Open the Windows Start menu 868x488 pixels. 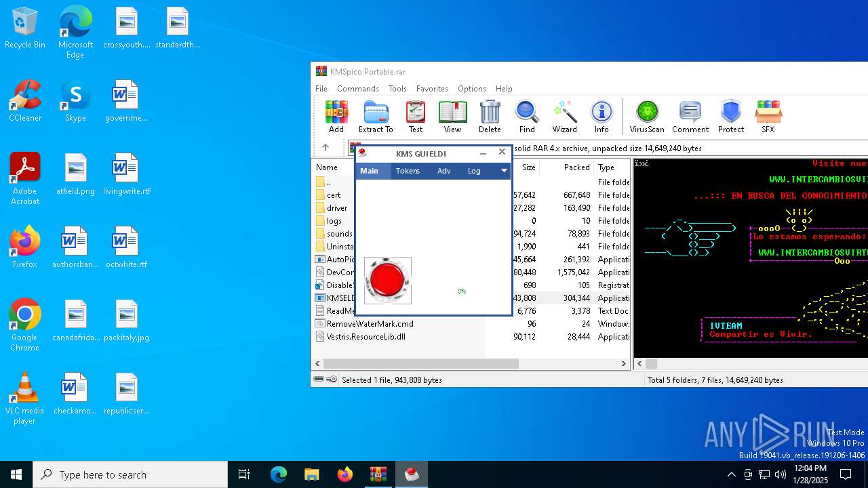[16, 474]
